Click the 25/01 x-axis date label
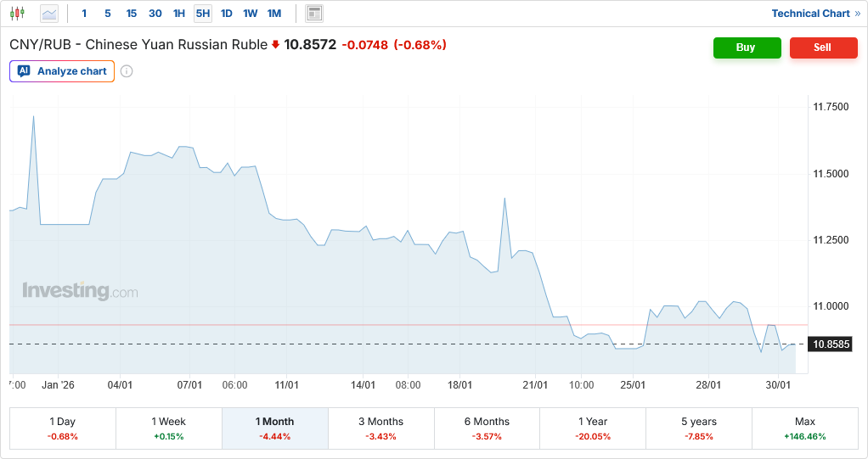The width and height of the screenshot is (868, 459). pyautogui.click(x=633, y=385)
